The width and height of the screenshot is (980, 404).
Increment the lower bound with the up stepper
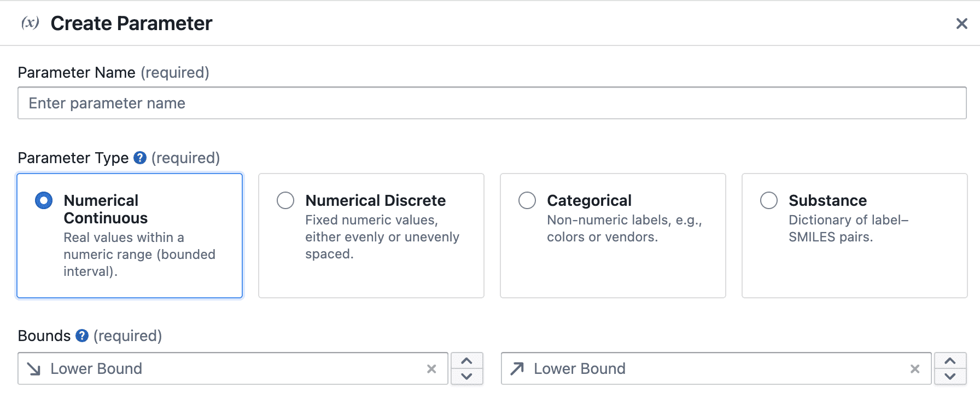pyautogui.click(x=467, y=361)
